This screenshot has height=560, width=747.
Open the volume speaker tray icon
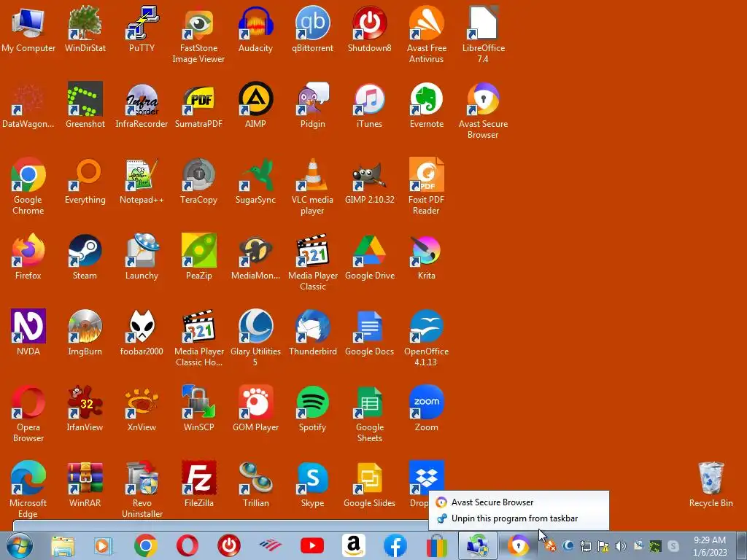tap(620, 546)
